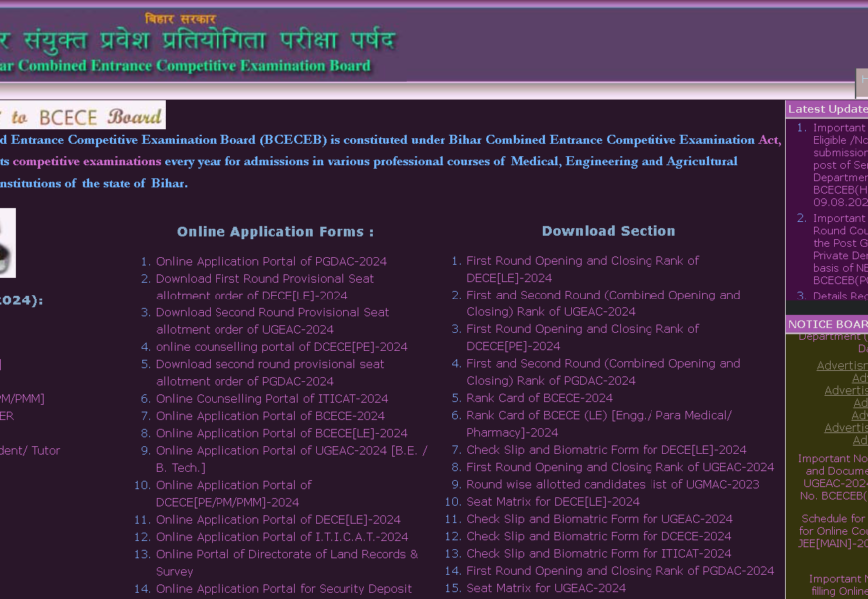Open the cut-off tab at top right
Screen dimensions: 868x599
coord(862,83)
